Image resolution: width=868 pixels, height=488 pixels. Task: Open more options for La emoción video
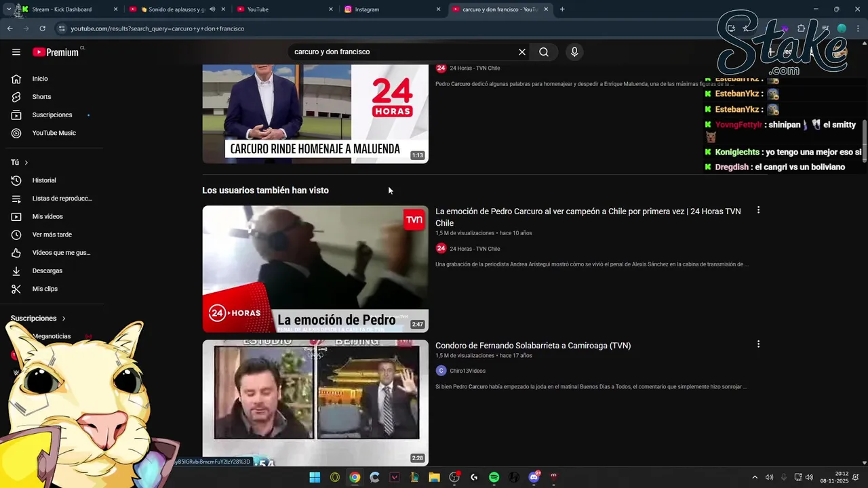758,210
